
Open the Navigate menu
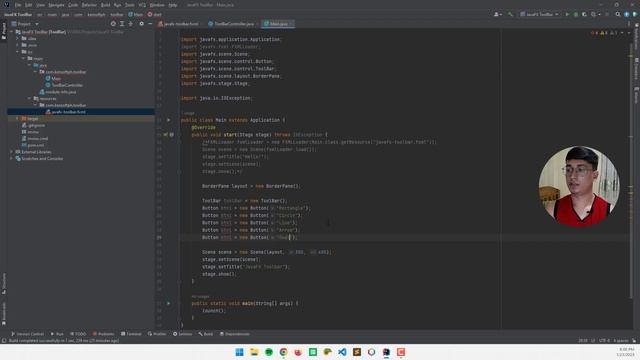coord(56,5)
